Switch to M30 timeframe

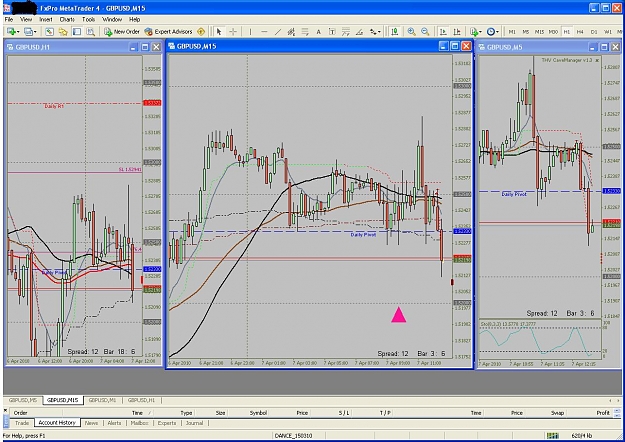(553, 31)
